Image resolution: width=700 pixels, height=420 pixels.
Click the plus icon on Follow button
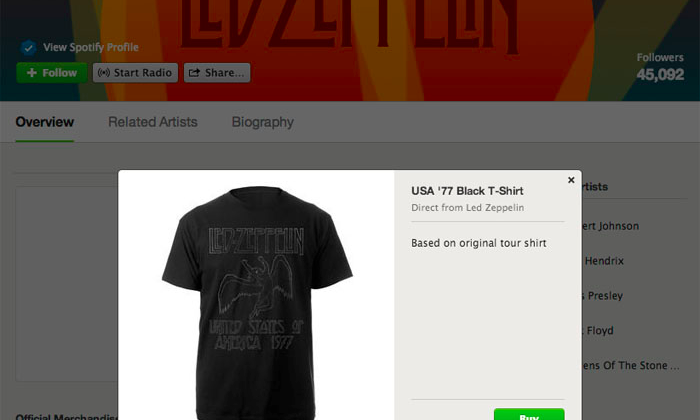click(32, 73)
